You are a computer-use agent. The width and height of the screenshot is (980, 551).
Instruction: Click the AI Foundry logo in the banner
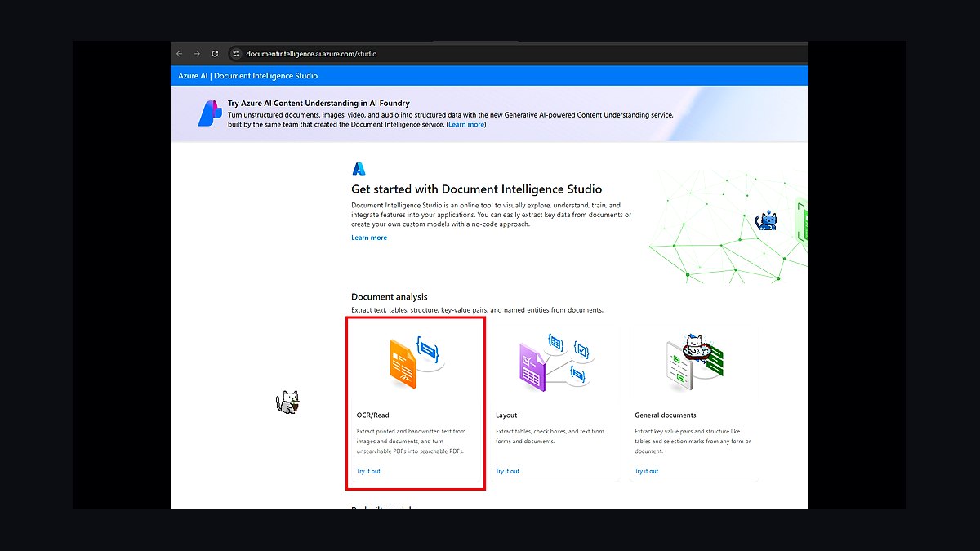pos(210,113)
